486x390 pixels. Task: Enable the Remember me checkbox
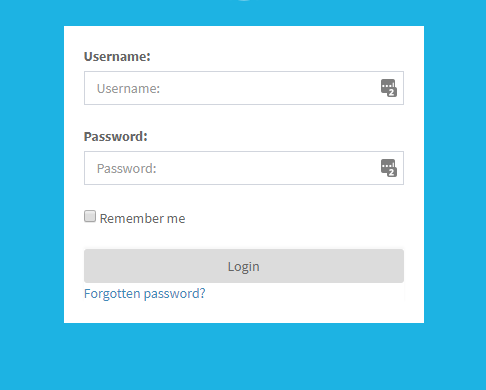pos(90,216)
